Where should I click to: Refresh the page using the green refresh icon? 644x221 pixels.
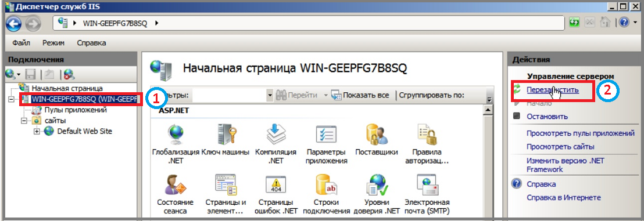pyautogui.click(x=574, y=23)
